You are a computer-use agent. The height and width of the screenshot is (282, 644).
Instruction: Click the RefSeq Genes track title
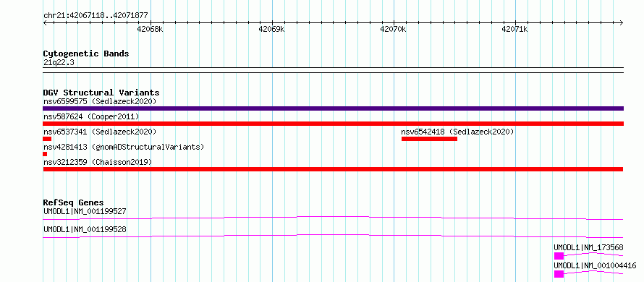pyautogui.click(x=74, y=202)
